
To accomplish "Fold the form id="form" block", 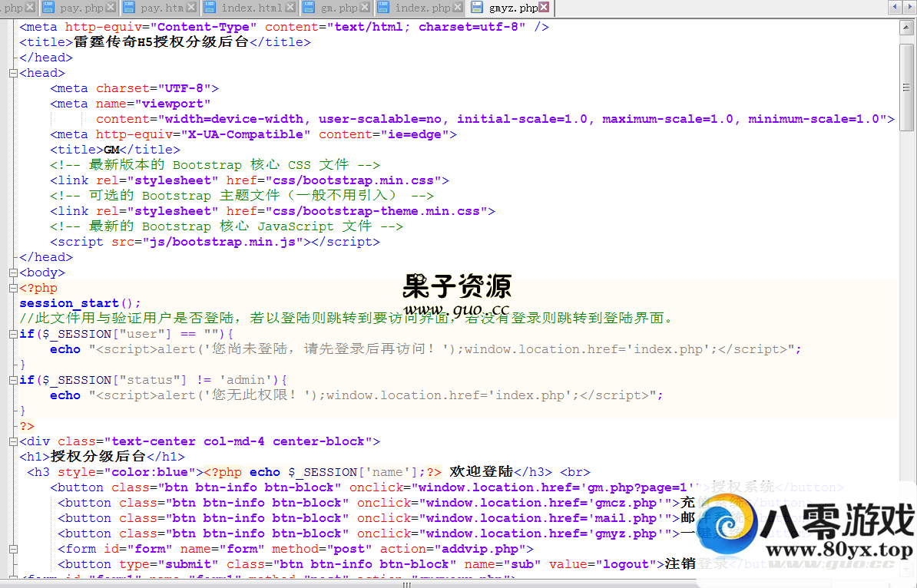I will 13,549.
